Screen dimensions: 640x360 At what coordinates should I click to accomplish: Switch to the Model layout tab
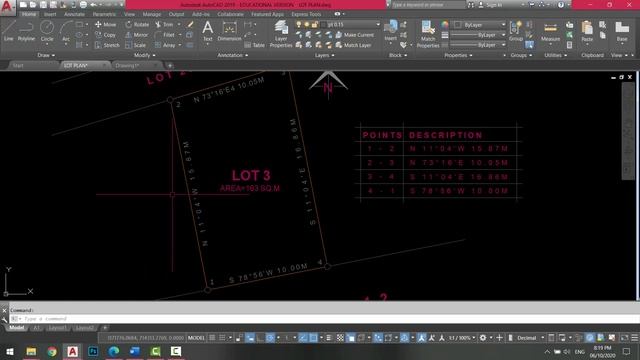pos(17,328)
